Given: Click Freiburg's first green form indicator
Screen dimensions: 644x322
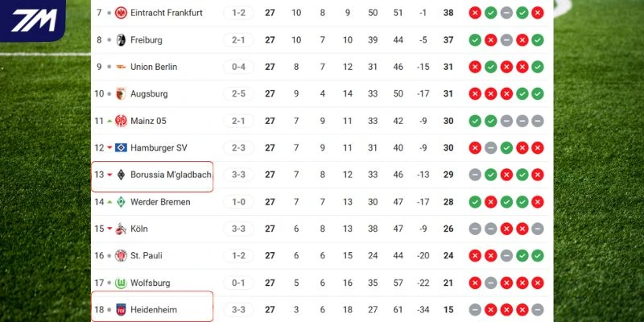Looking at the screenshot, I should (475, 40).
